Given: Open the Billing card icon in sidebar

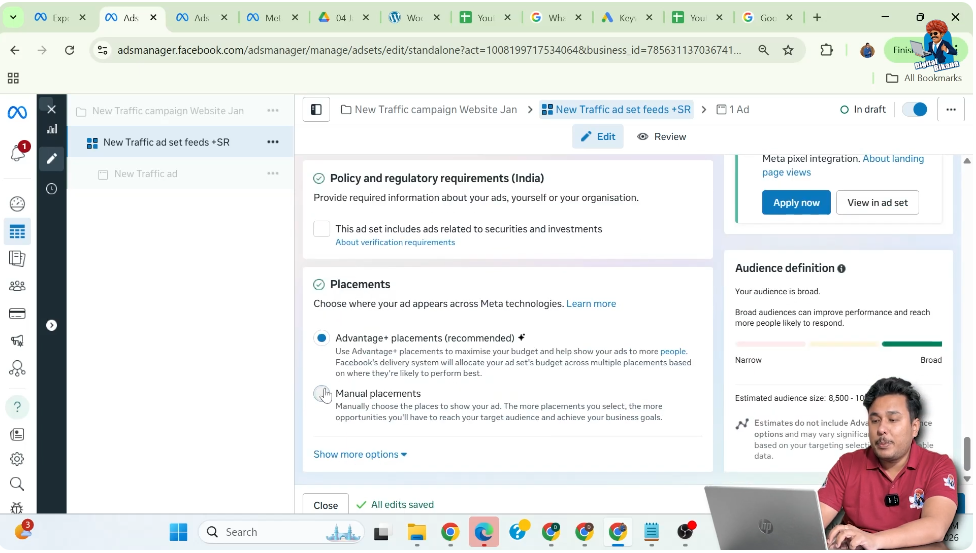Looking at the screenshot, I should (17, 313).
